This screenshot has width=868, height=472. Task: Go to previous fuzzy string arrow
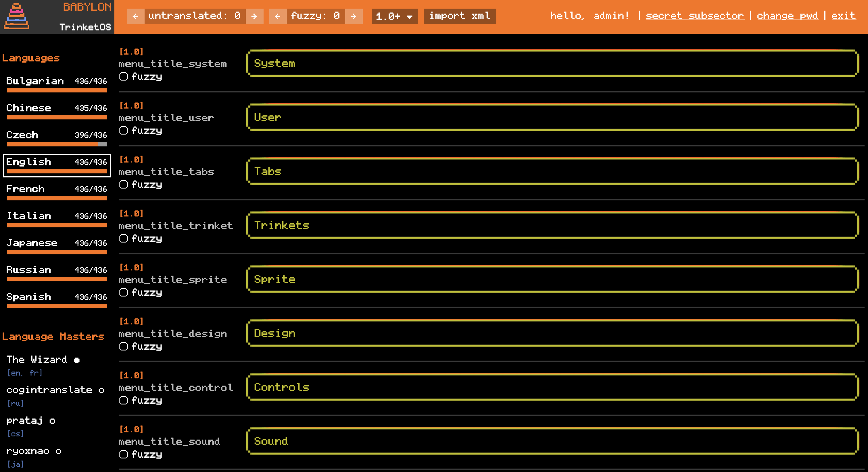278,16
